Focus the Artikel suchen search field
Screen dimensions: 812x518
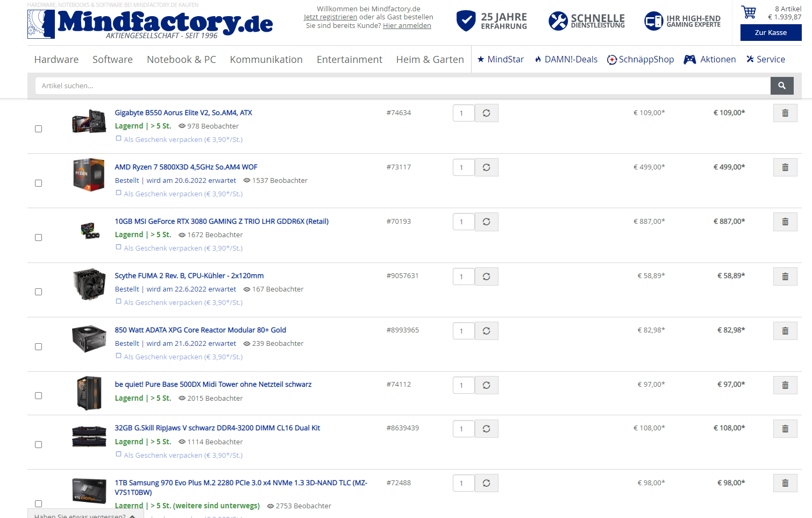pyautogui.click(x=403, y=86)
